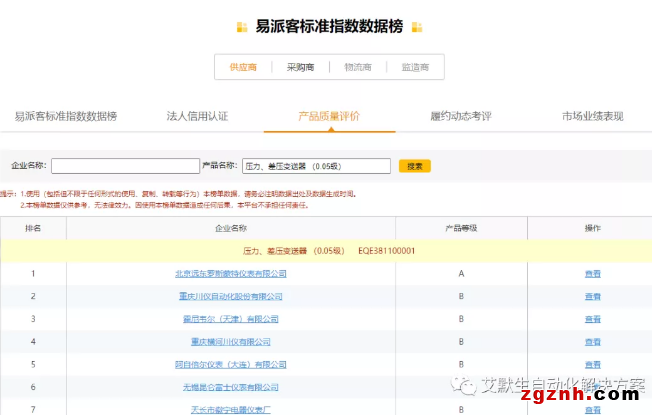Click the 排名 column header
This screenshot has width=652, height=417.
click(x=33, y=228)
